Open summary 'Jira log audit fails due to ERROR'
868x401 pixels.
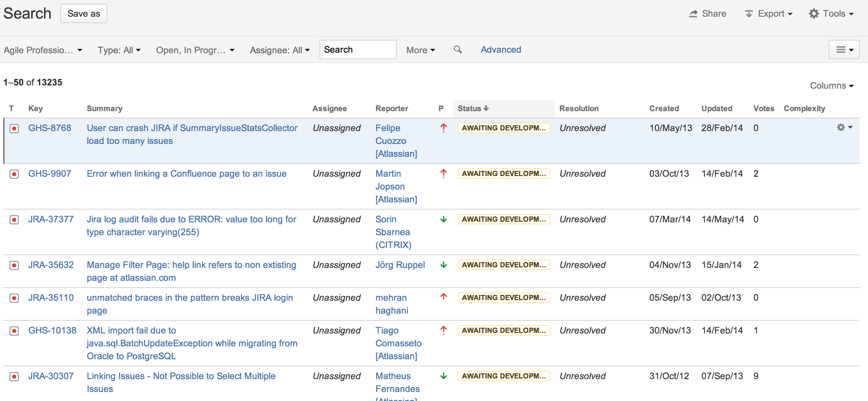click(191, 226)
